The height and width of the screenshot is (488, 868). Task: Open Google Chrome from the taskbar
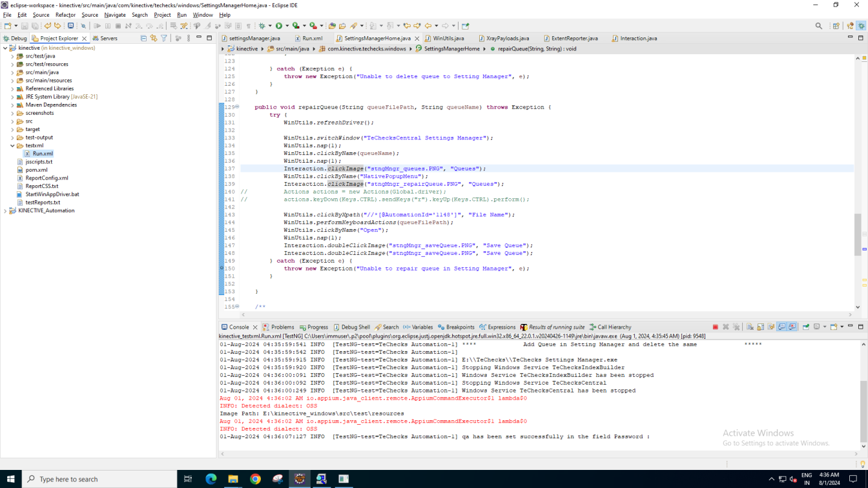coord(255,479)
